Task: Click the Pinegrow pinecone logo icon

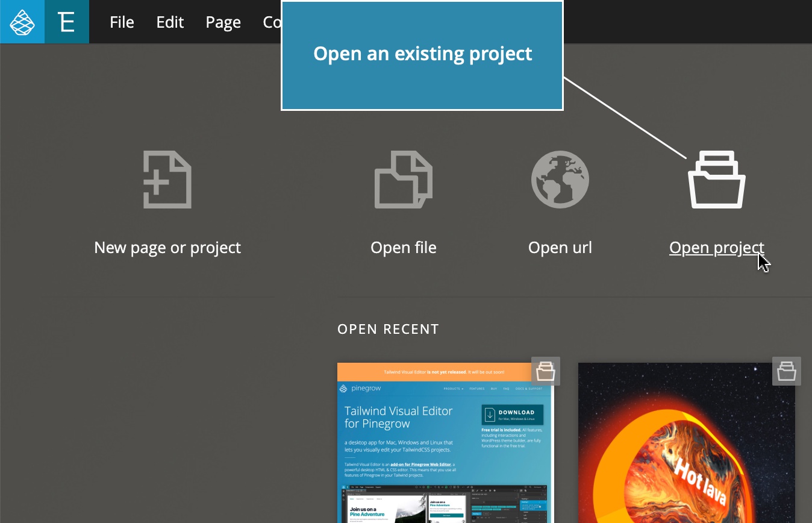Action: 22,22
